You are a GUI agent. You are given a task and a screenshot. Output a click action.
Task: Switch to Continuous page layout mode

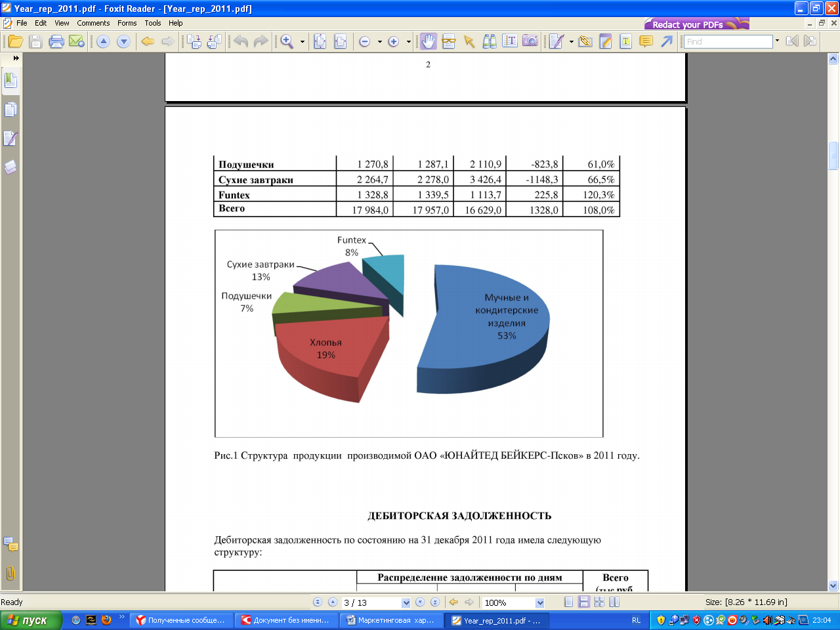583,602
